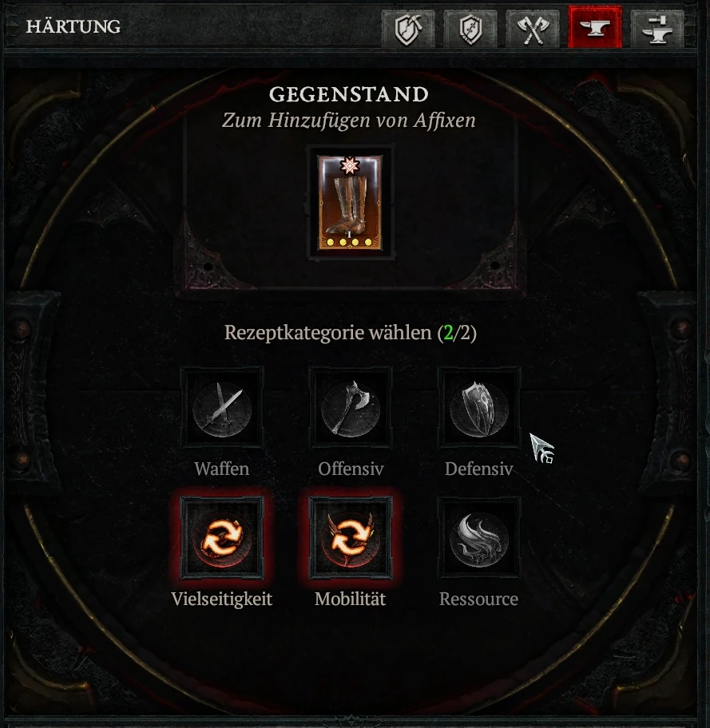The width and height of the screenshot is (710, 728).
Task: Select the highlighted red anvil Härtung tab
Action: coord(595,28)
